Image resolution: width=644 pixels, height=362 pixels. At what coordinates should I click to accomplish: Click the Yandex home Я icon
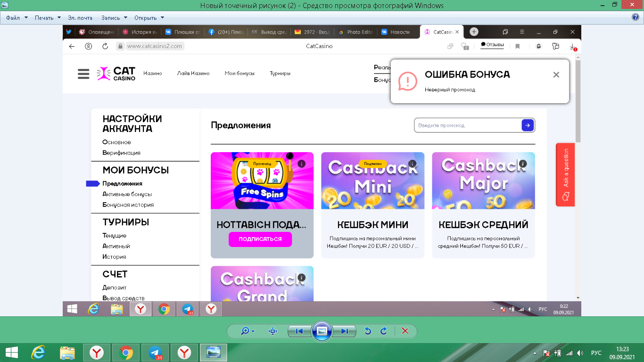coord(88,46)
